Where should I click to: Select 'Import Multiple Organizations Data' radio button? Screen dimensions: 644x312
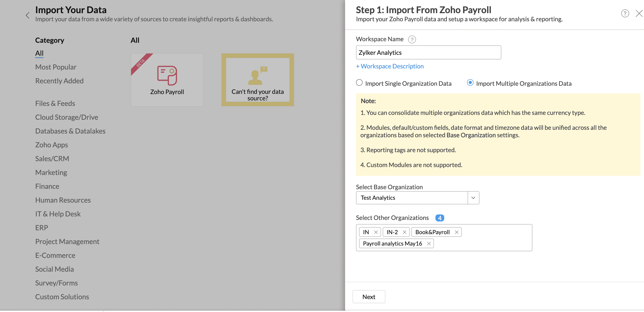pos(469,83)
